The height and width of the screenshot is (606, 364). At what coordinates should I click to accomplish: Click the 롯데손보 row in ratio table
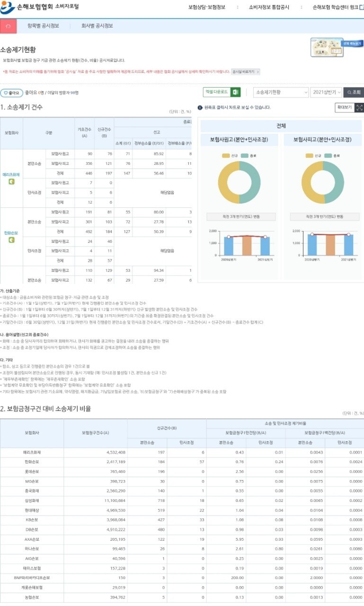[x=182, y=472]
